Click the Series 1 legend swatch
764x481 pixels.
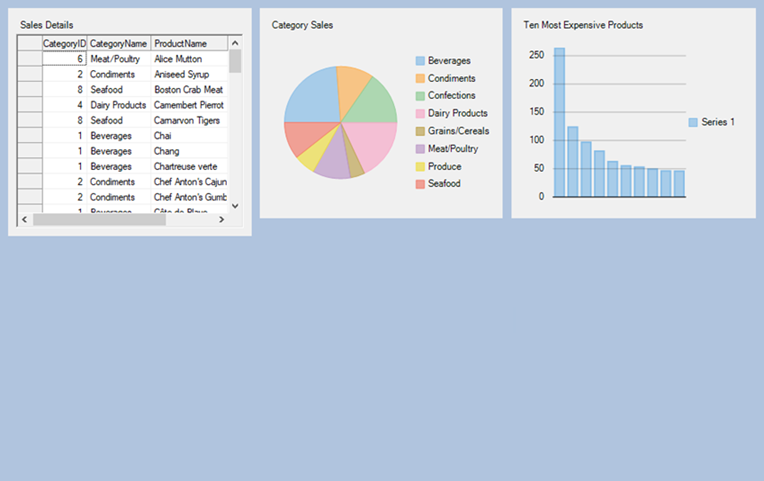click(x=693, y=122)
